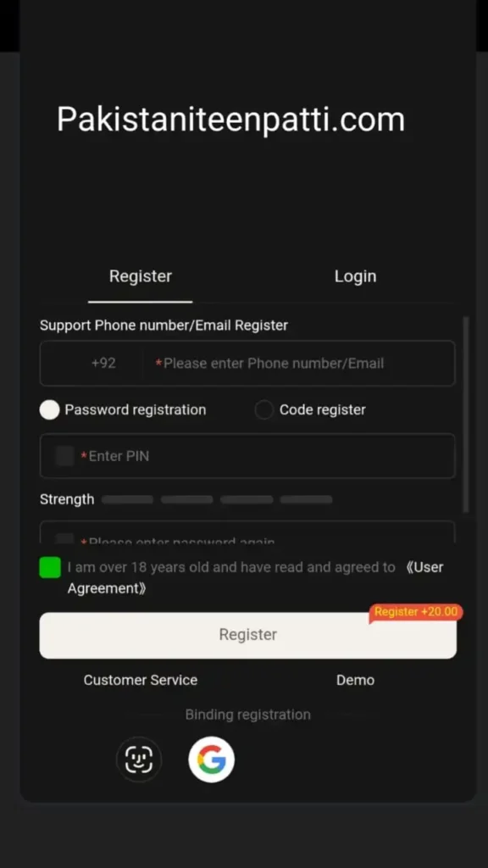
Task: Select the Code register radio button
Action: point(264,409)
